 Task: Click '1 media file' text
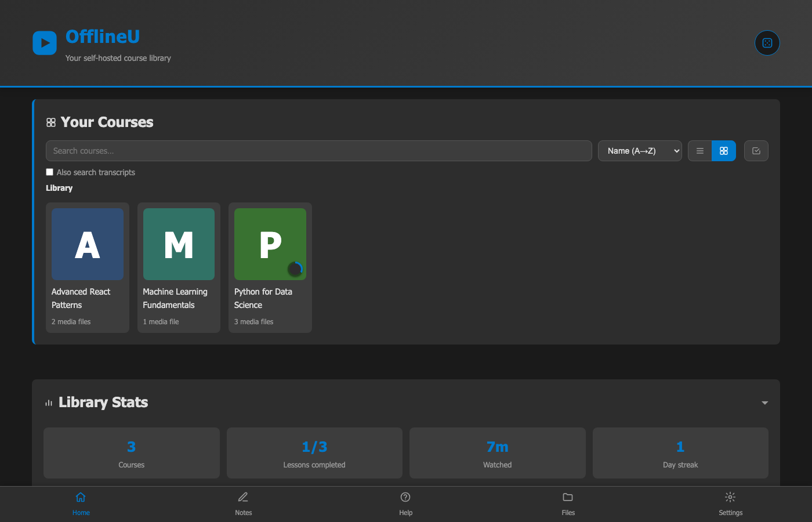[161, 322]
